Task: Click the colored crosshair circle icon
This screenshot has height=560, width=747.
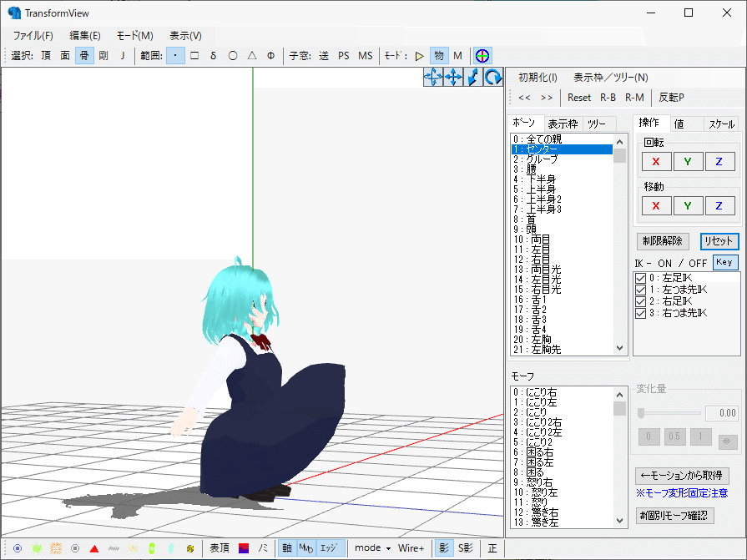Action: [x=482, y=56]
